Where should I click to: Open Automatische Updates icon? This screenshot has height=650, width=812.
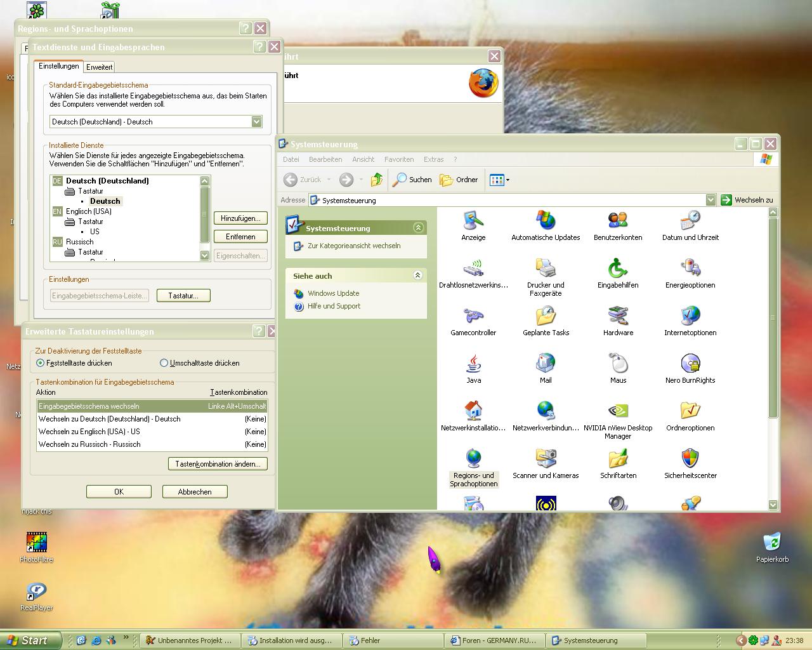(546, 221)
